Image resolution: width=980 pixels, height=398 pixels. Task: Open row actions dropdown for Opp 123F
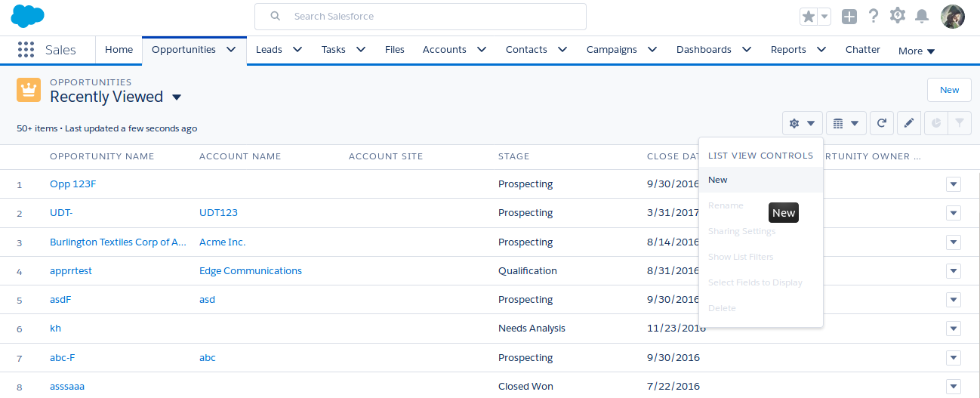tap(953, 184)
